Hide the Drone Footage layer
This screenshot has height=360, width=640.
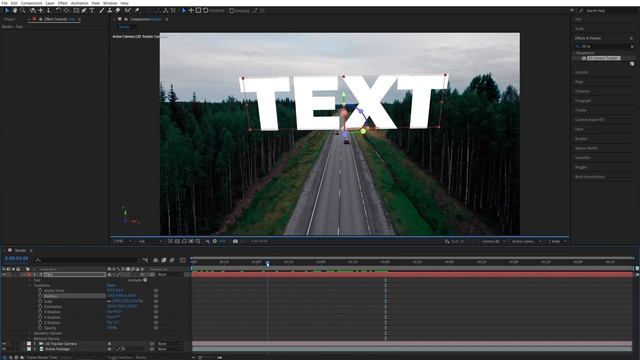click(x=4, y=349)
